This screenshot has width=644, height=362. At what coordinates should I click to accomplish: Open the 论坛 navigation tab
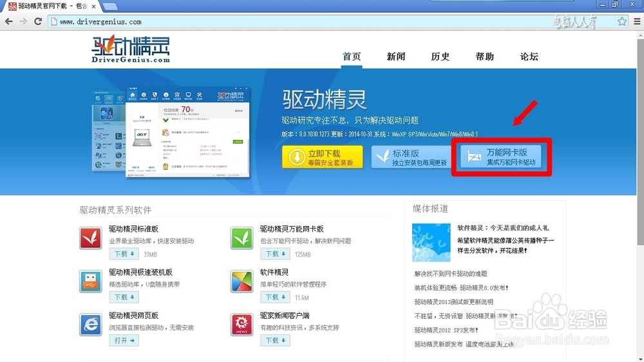[529, 57]
